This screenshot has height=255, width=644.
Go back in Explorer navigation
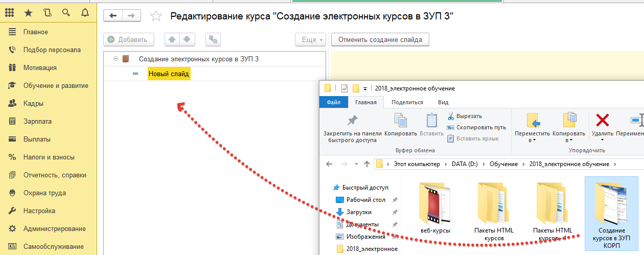click(x=330, y=164)
